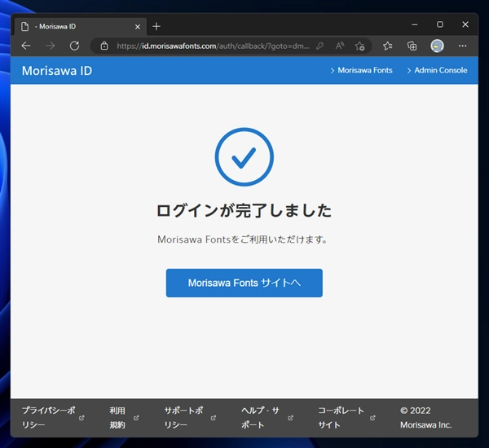Reload the Morisawa ID page
Image resolution: width=489 pixels, height=448 pixels.
tap(74, 46)
